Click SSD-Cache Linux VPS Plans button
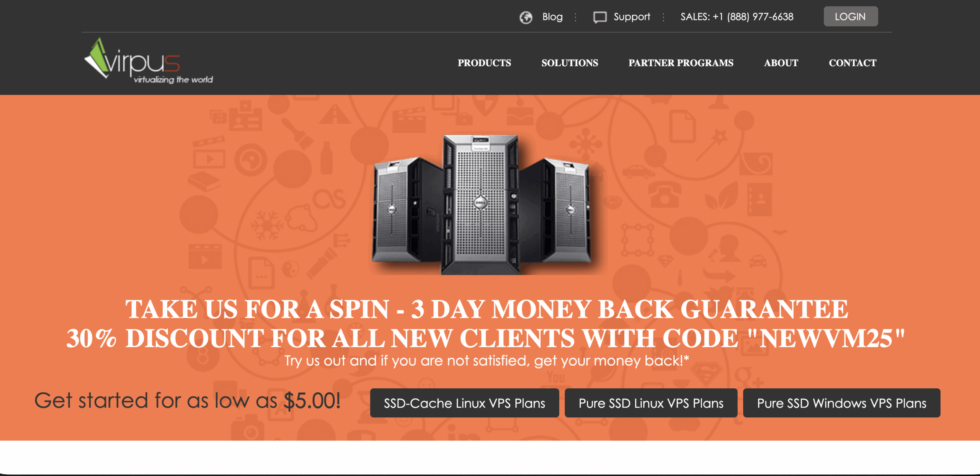 pyautogui.click(x=464, y=403)
